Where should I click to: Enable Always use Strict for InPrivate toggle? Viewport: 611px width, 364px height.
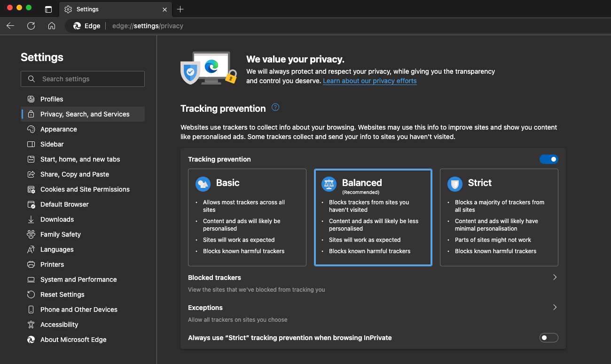pos(548,338)
